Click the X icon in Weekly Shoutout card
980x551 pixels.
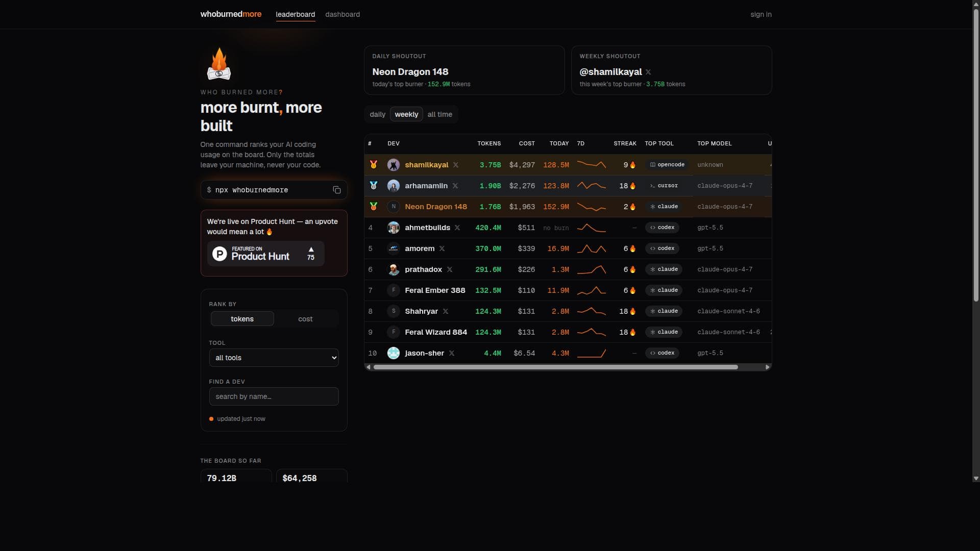(648, 72)
